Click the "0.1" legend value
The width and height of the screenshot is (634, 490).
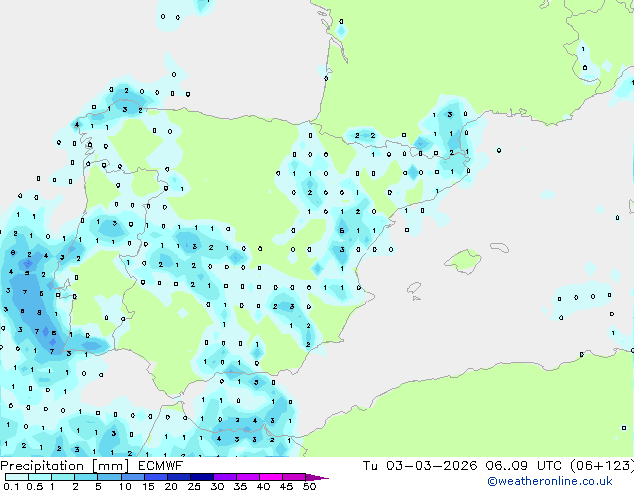pos(11,486)
